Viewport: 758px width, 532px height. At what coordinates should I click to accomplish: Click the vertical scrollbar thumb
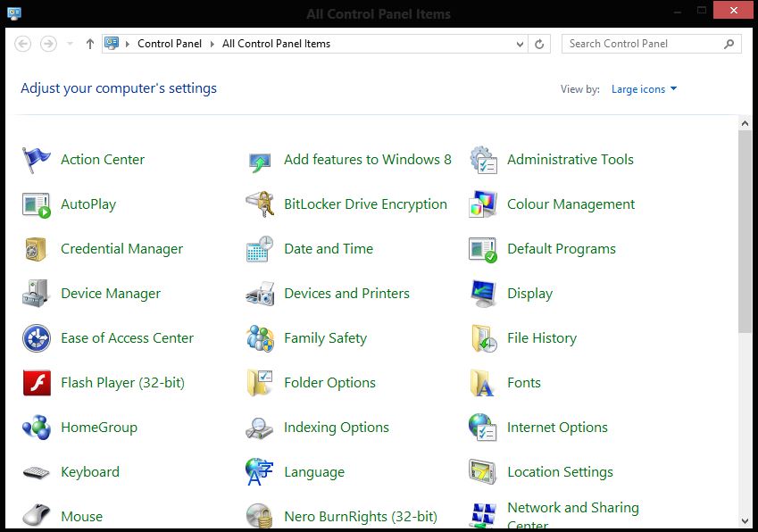coord(745,231)
